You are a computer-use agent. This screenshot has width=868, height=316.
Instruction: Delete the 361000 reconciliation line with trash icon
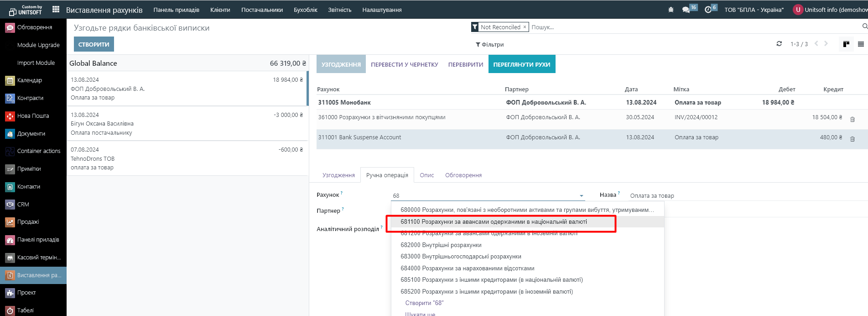pyautogui.click(x=852, y=119)
